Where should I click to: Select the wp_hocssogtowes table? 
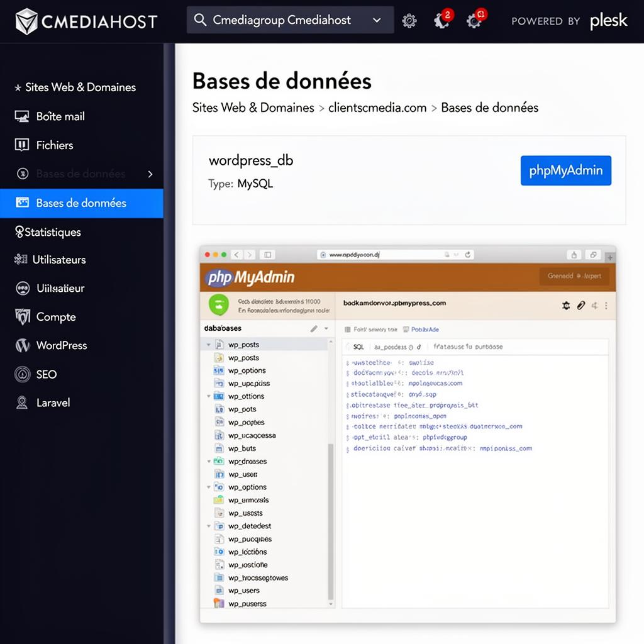pyautogui.click(x=258, y=578)
